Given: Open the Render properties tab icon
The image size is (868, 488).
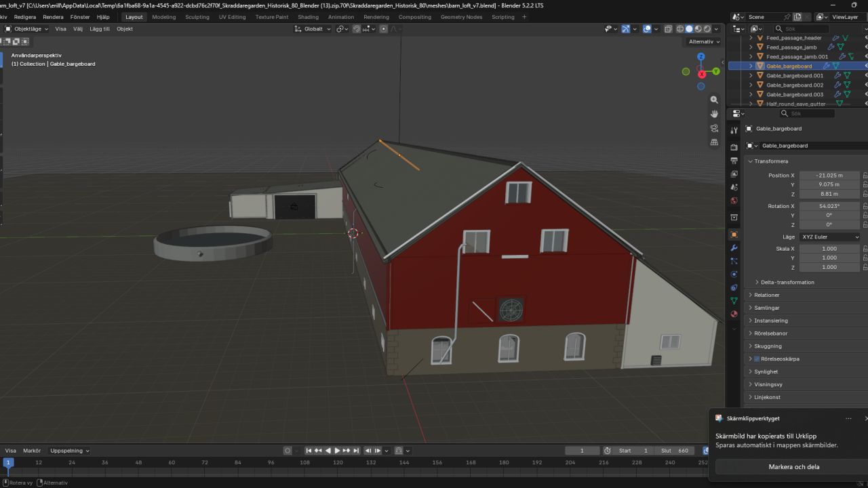Looking at the screenshot, I should click(734, 147).
